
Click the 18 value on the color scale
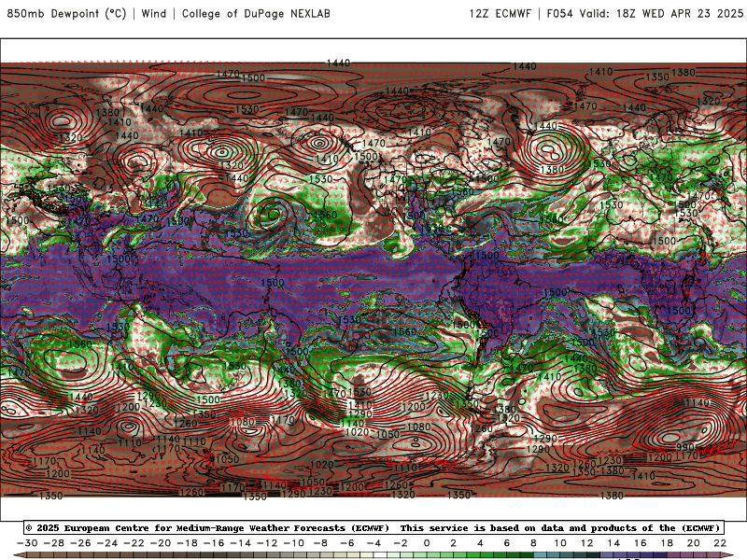(x=667, y=543)
